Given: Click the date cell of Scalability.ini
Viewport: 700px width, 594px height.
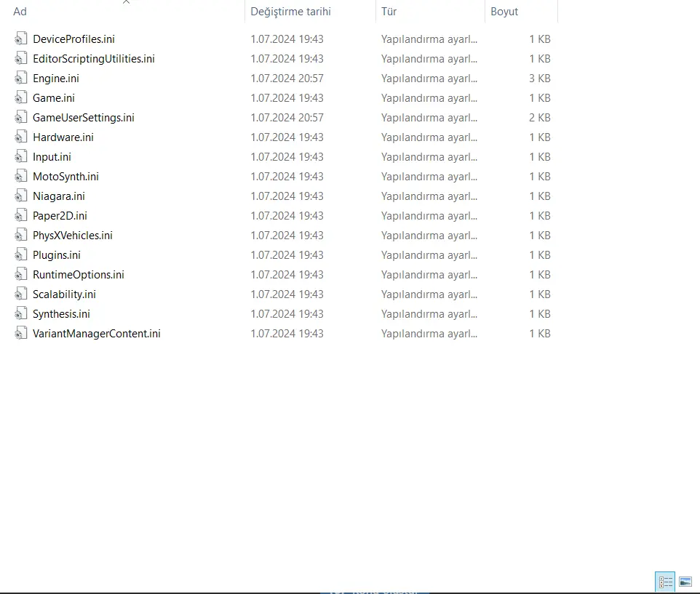Looking at the screenshot, I should point(287,294).
